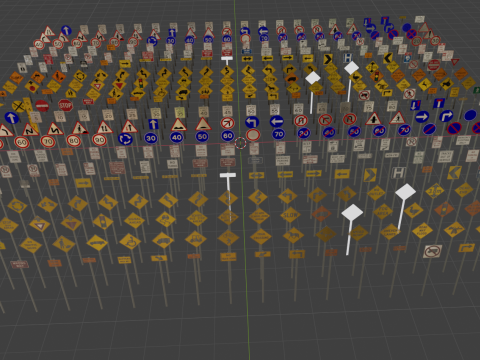The image size is (480, 360).
Task: Select the foreground yellow traffic-light diamond sign
Action: tap(103, 221)
